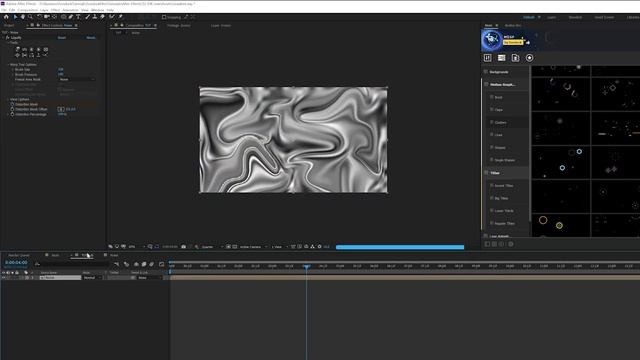
Task: Open the viewer magnification dropdown
Action: 136,247
